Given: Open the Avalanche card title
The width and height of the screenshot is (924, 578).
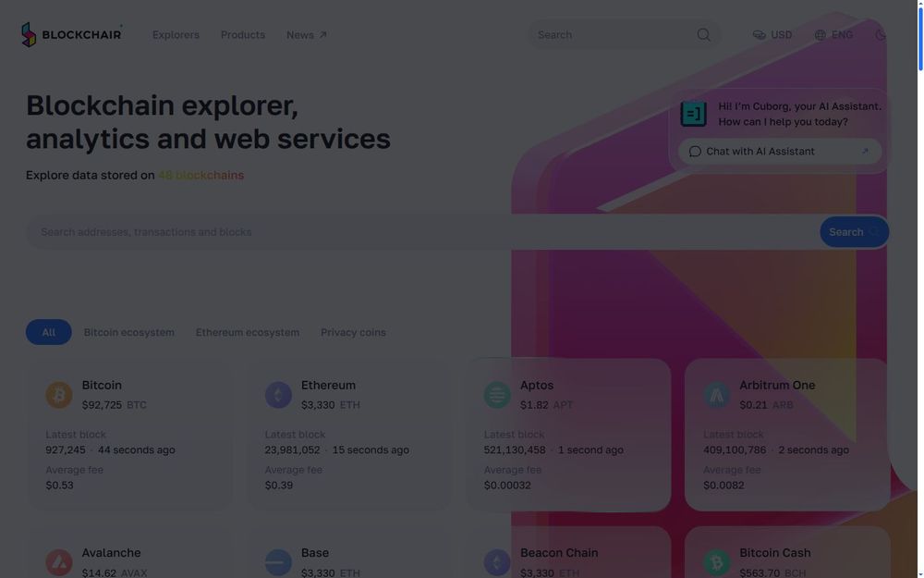Looking at the screenshot, I should pos(112,553).
